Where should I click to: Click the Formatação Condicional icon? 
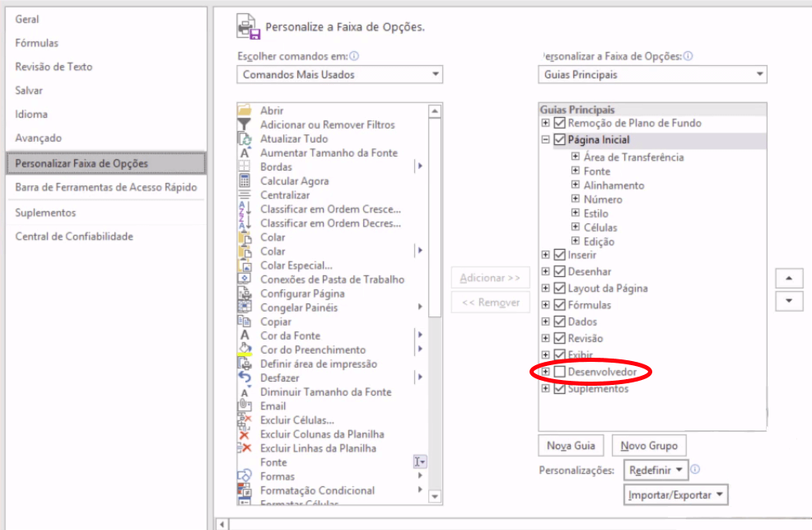245,490
